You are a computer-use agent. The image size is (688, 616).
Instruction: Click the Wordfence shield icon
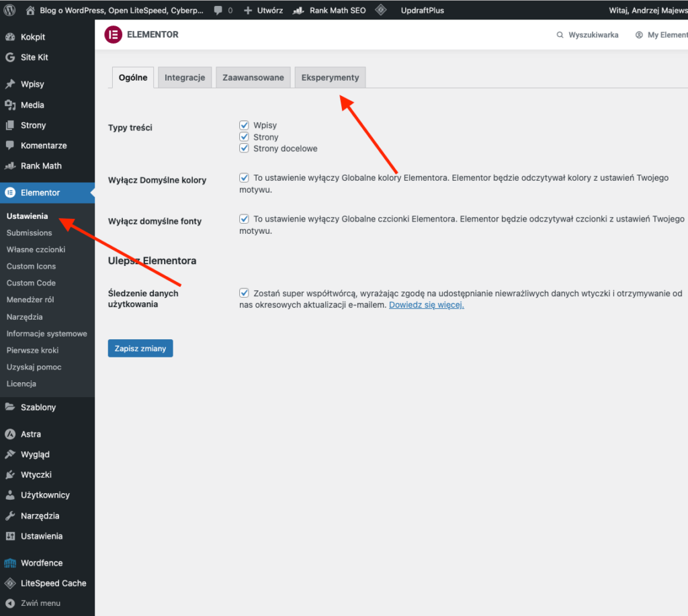[10, 563]
